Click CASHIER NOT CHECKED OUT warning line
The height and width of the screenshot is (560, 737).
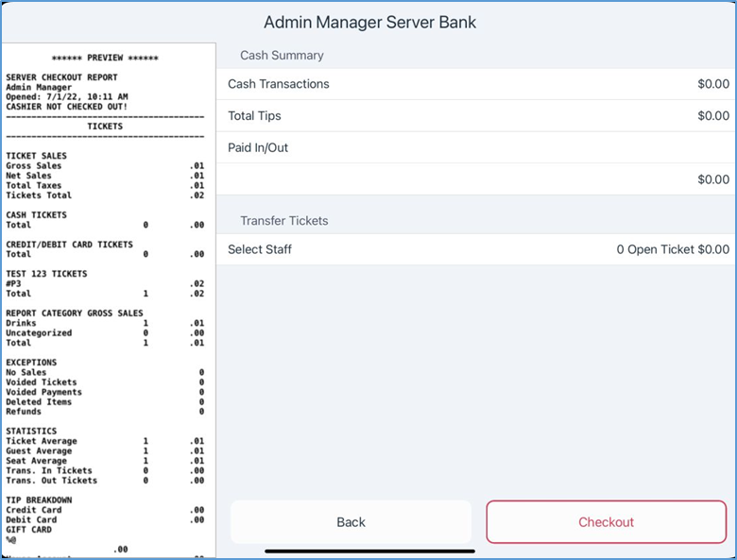click(x=66, y=107)
